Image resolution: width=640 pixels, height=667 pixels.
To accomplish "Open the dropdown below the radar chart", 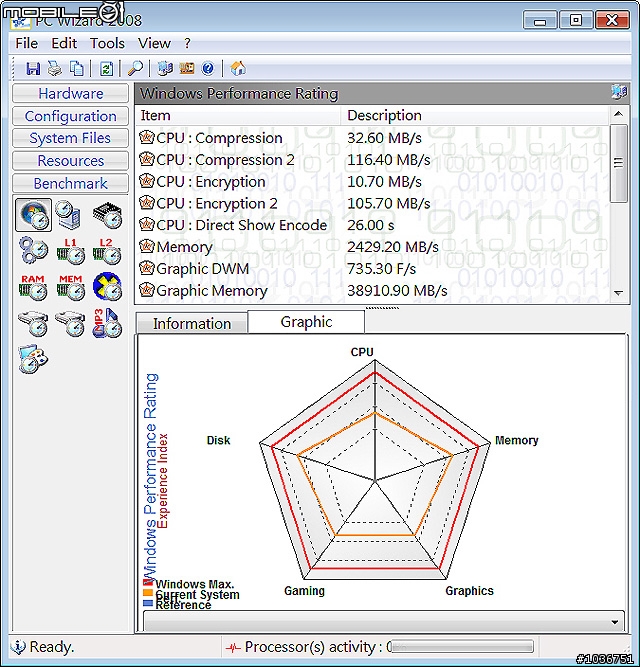I will 384,621.
